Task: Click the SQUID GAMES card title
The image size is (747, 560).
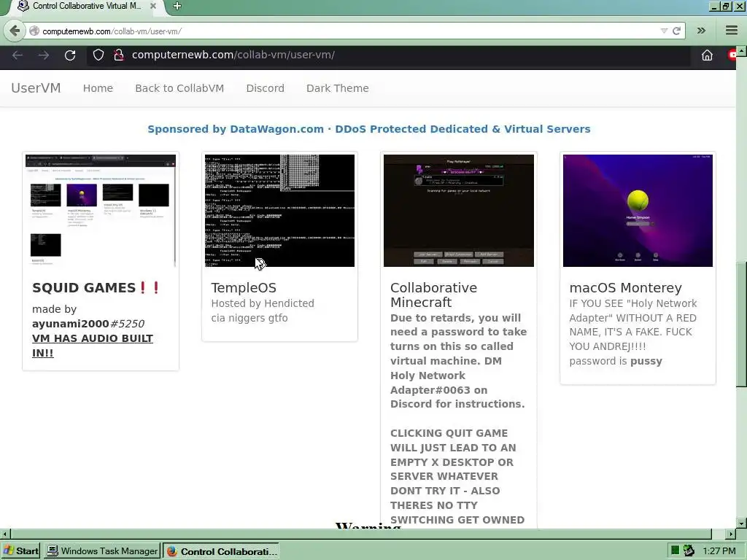Action: (x=96, y=287)
